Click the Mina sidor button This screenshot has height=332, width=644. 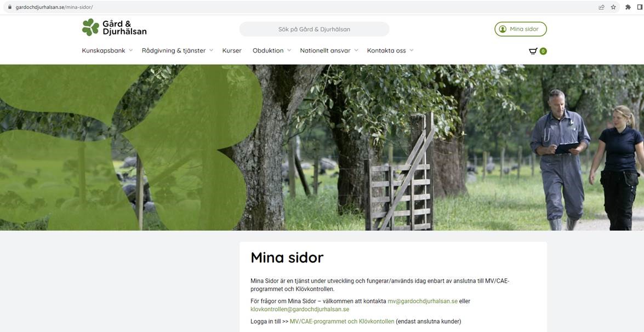[x=520, y=29]
